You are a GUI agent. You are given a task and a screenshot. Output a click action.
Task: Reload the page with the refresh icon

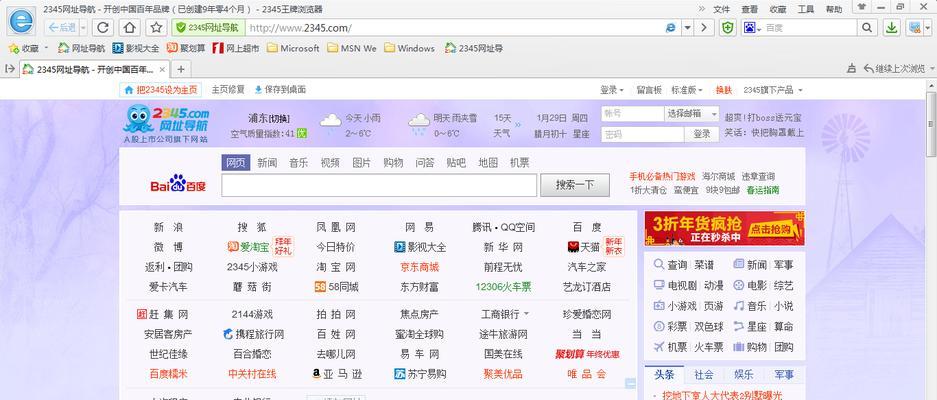103,28
